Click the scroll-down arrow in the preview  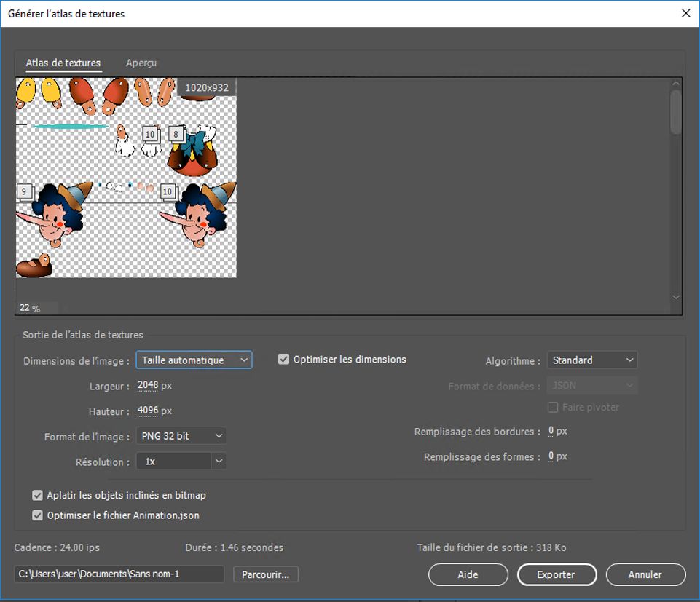click(x=676, y=297)
